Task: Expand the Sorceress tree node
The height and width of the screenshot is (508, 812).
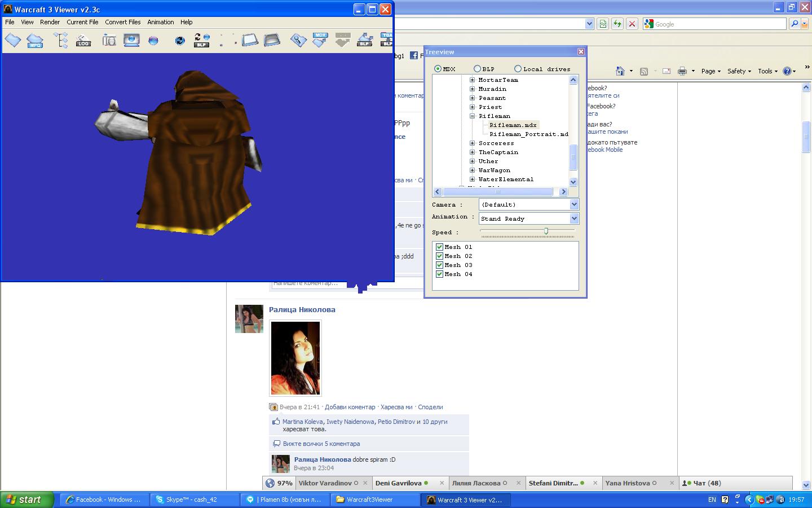Action: [473, 143]
